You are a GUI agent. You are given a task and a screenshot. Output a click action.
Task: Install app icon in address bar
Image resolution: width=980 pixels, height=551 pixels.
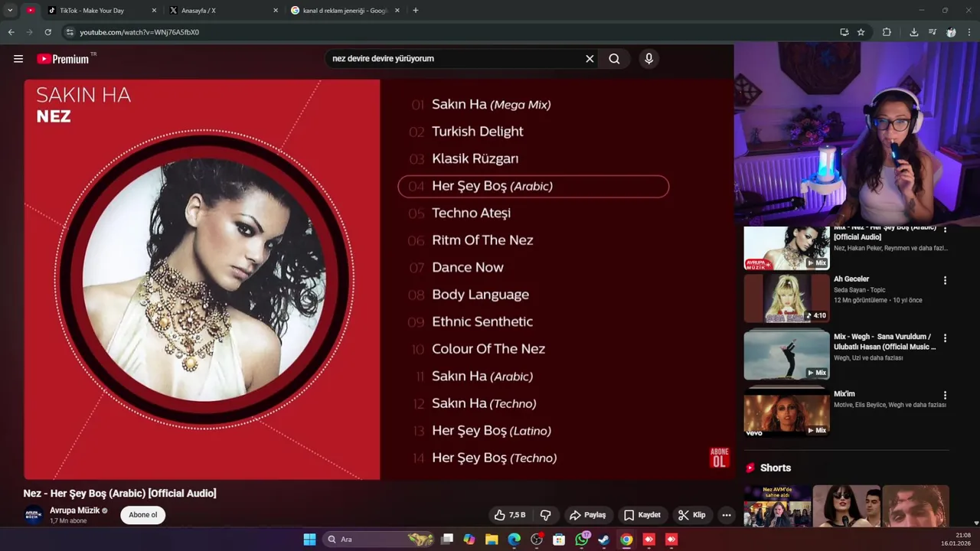pyautogui.click(x=844, y=32)
